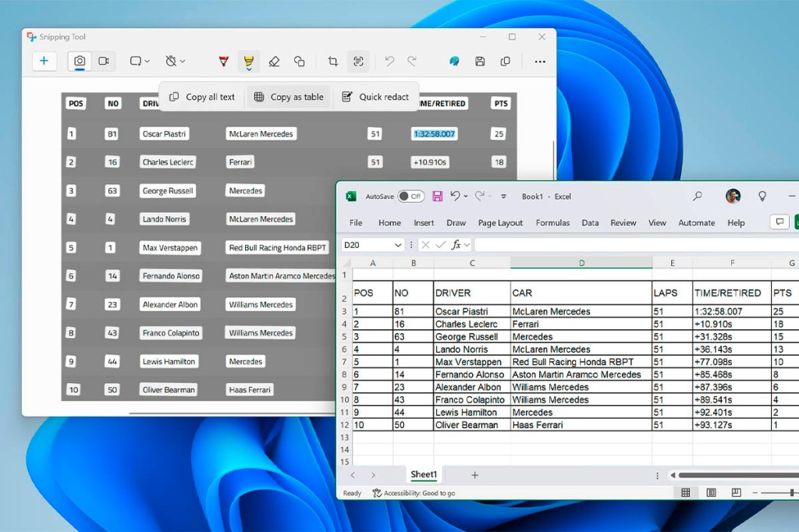Viewport: 799px width, 532px height.
Task: Open the snip in Paint with the colorful icon
Action: point(454,62)
